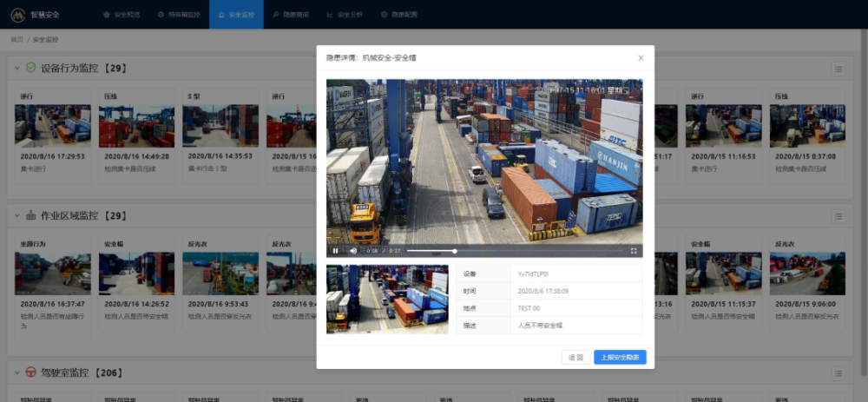
Task: Click the timestamp 2020/8/16 14:49:28
Action: [x=137, y=156]
